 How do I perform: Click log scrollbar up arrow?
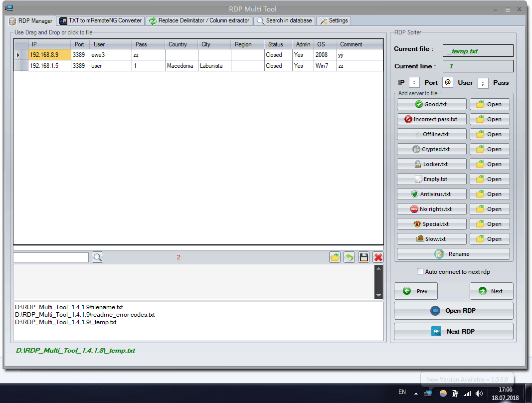[x=378, y=268]
